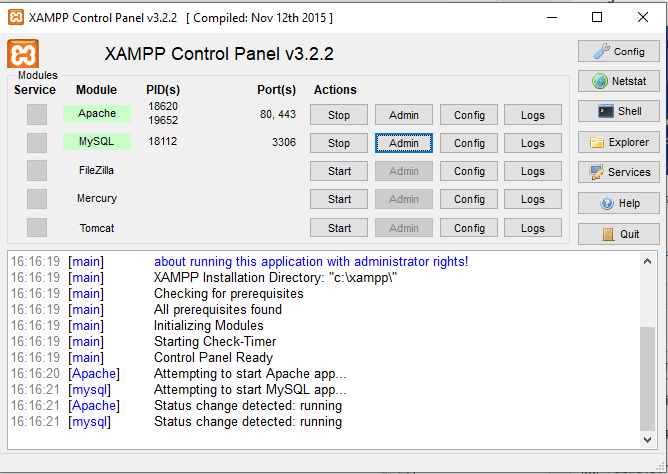Open Help via the question mark button
The width and height of the screenshot is (668, 474).
(619, 203)
